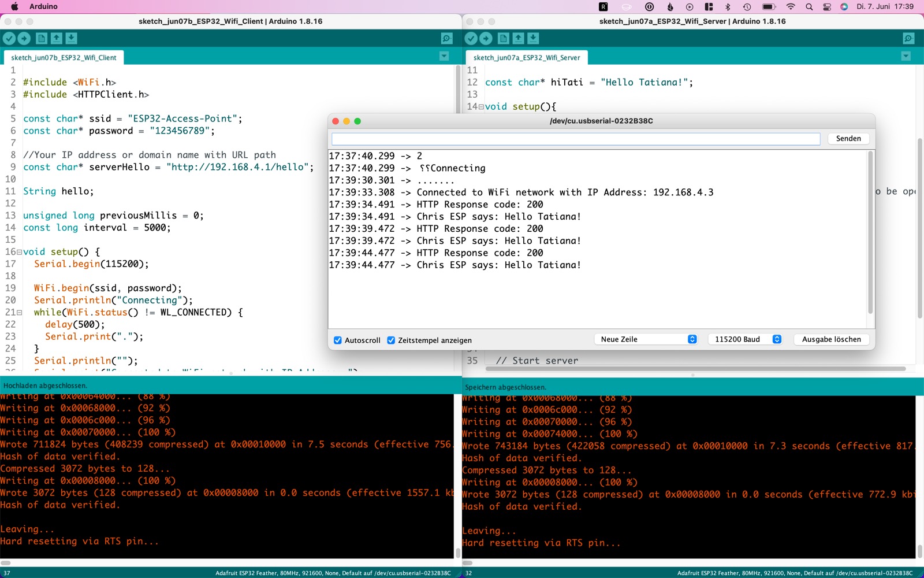Collapse the setup function fold on line 16
Screen dimensions: 924x578
click(19, 252)
